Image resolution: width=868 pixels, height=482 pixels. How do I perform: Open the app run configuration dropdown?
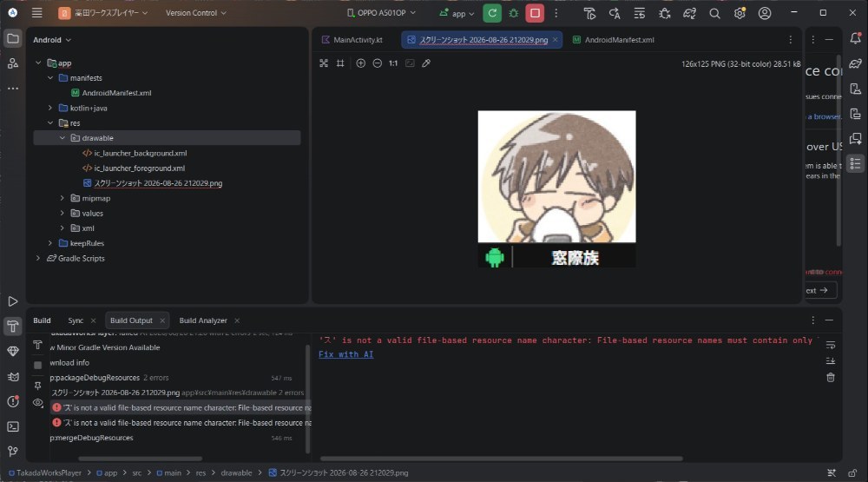[457, 13]
